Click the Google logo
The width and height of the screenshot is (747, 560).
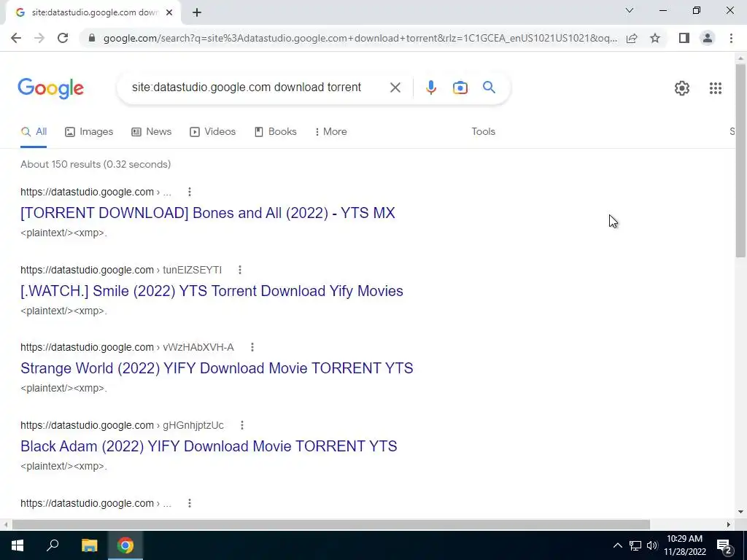[51, 88]
